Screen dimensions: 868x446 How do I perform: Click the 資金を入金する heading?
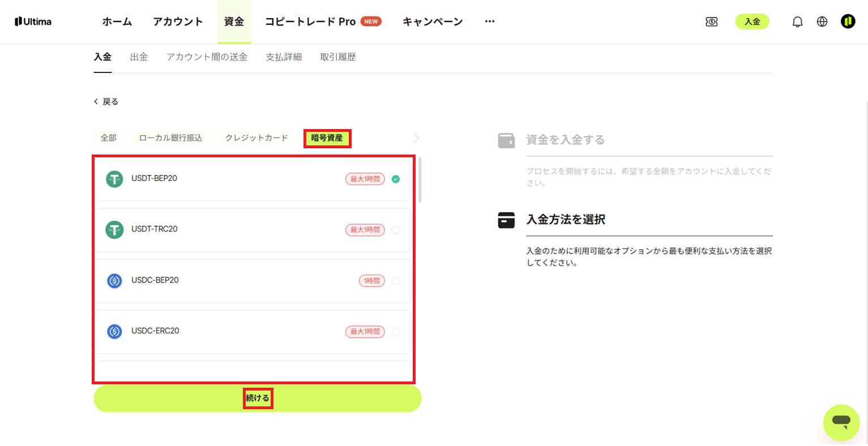[566, 140]
